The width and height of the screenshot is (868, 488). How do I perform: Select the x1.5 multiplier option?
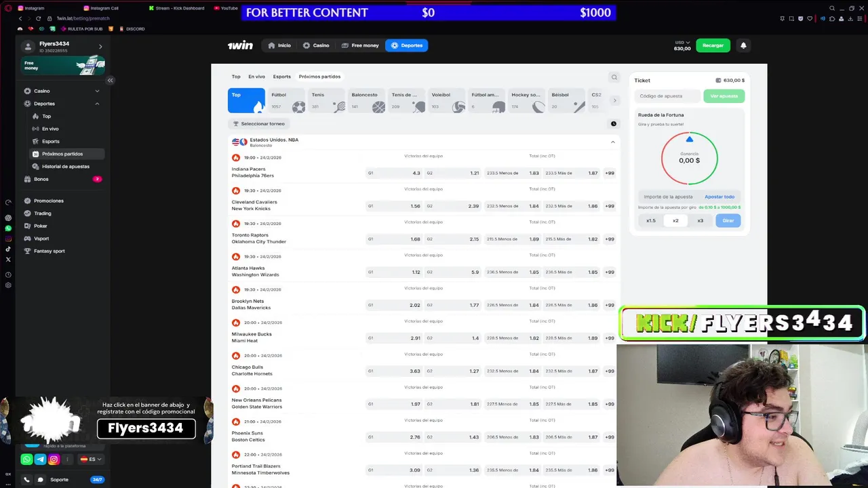point(651,220)
